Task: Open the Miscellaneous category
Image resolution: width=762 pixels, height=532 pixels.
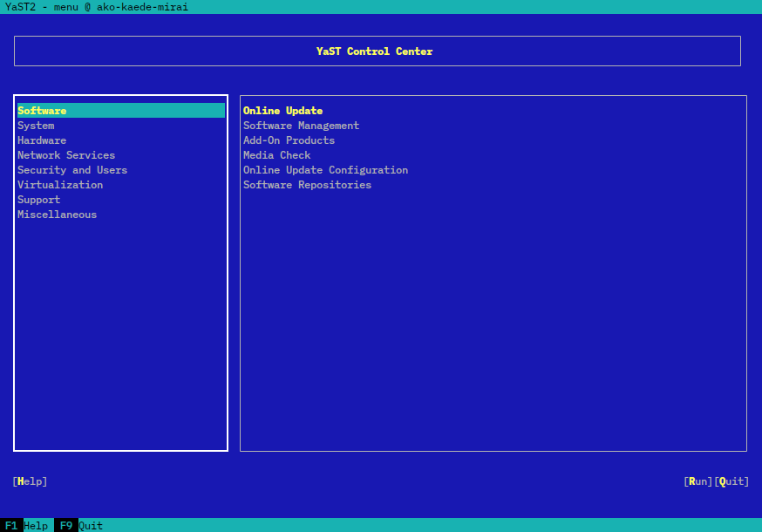Action: point(58,215)
